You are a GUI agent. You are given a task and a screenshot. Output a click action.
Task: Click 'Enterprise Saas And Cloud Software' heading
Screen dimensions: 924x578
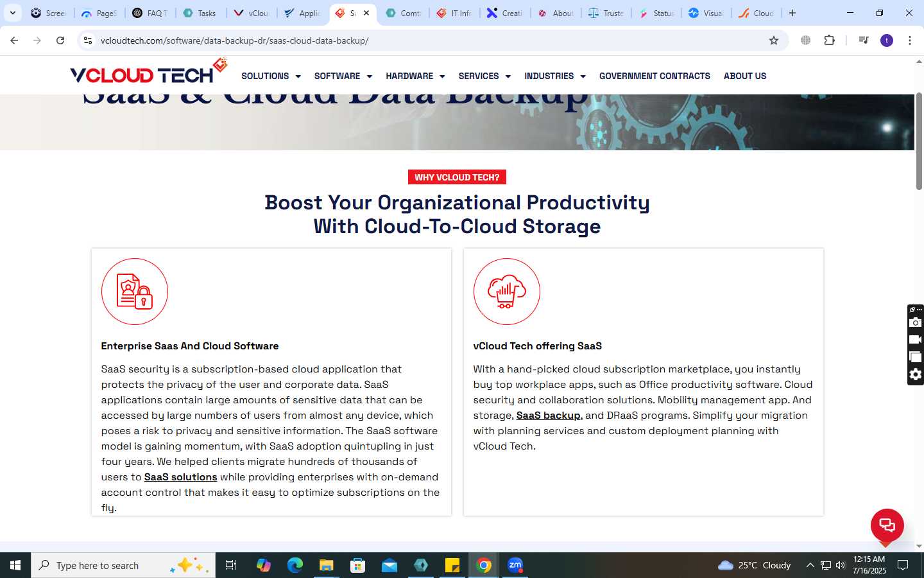(190, 346)
